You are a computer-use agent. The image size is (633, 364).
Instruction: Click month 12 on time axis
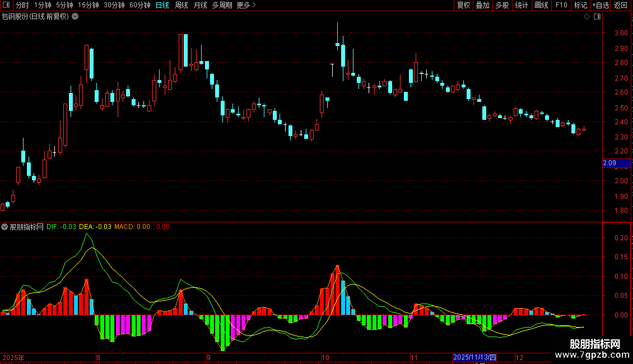pos(519,357)
